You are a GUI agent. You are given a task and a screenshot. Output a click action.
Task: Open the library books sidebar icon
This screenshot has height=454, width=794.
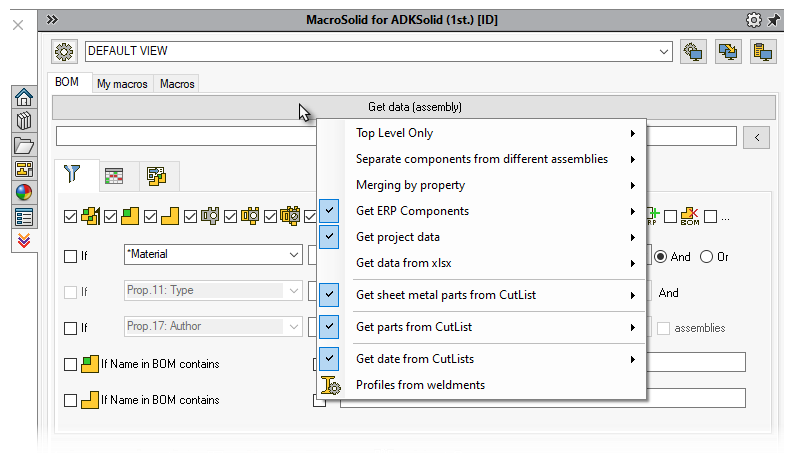(x=24, y=121)
